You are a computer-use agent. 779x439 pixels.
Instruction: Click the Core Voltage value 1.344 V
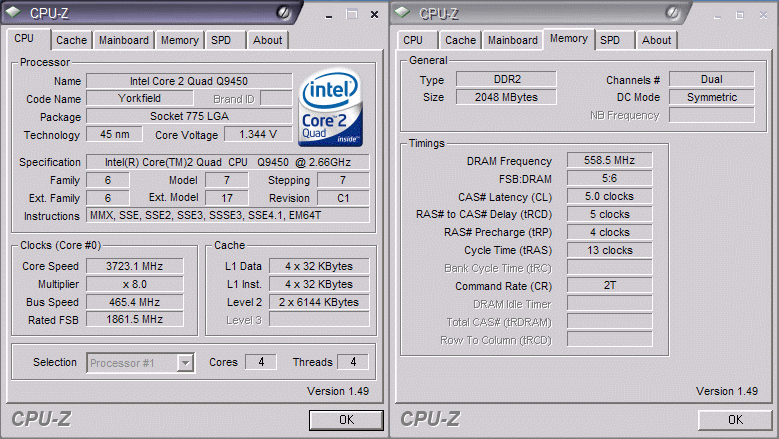pyautogui.click(x=258, y=134)
